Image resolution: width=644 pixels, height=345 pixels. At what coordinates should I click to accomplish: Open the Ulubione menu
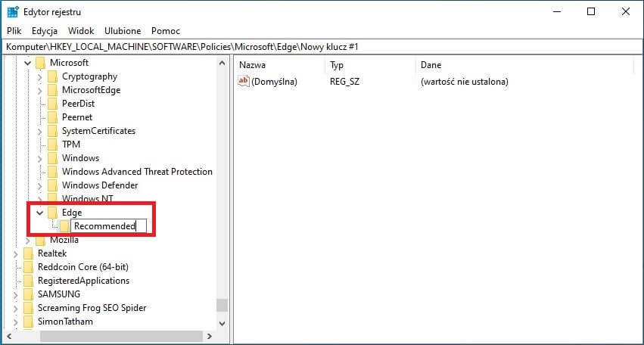[123, 31]
